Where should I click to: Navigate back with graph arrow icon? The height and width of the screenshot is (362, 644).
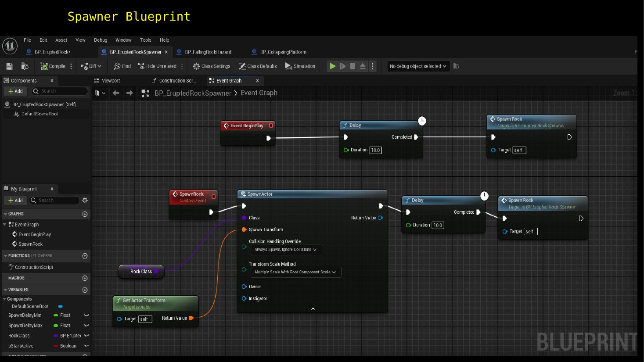116,93
